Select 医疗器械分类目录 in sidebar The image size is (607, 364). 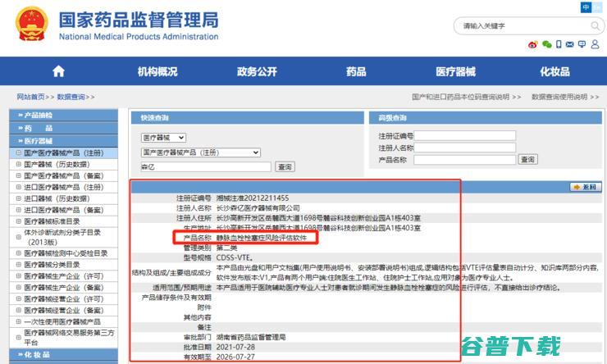pos(52,265)
